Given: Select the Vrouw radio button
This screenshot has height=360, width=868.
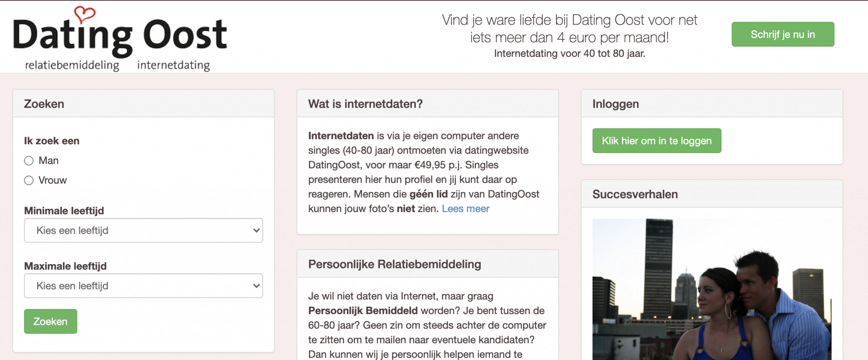Looking at the screenshot, I should (x=29, y=181).
